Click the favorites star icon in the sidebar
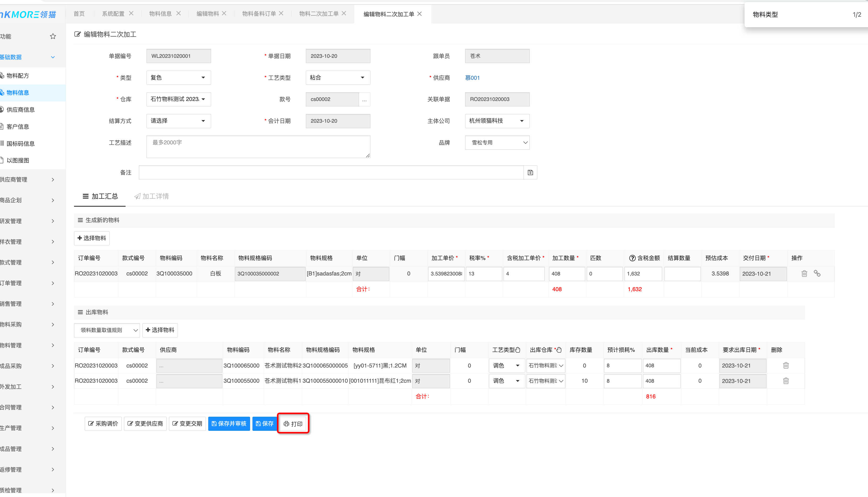Screen dimensions: 868x497 tap(53, 36)
